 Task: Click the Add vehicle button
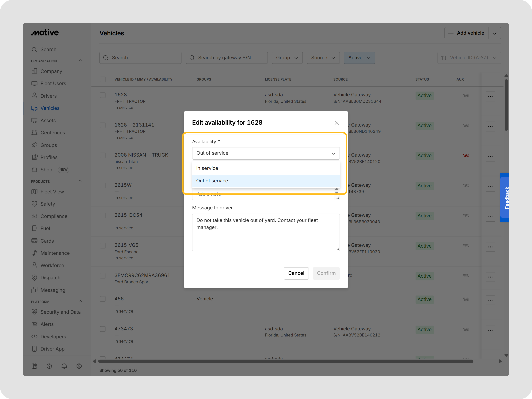click(466, 33)
